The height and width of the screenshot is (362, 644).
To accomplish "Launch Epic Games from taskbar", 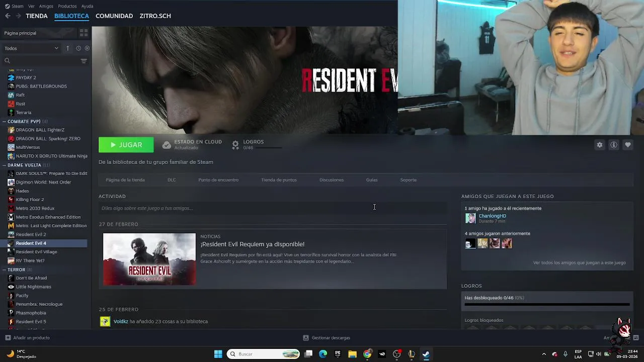I will (338, 354).
